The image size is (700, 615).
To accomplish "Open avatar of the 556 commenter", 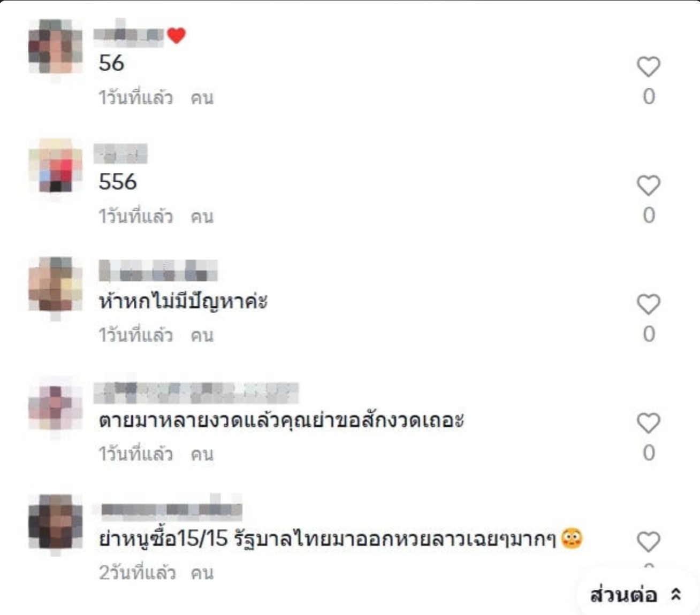I will (55, 165).
